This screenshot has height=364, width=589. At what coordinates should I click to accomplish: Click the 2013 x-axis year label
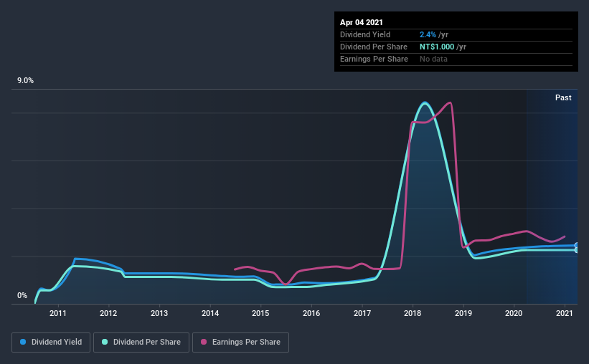pos(159,313)
